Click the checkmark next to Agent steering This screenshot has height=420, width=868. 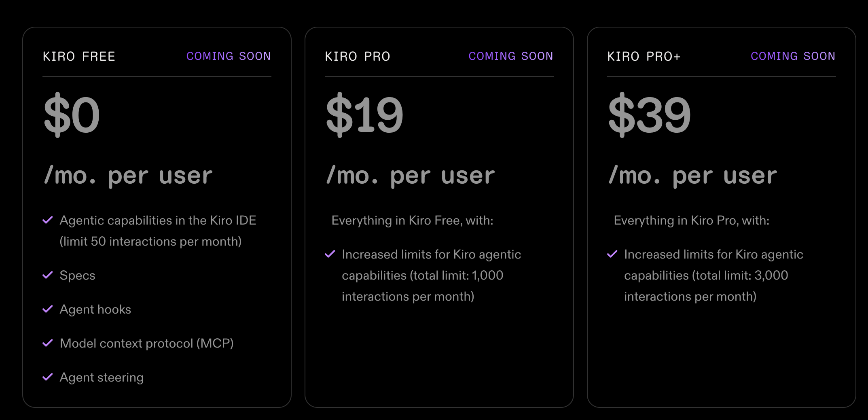pos(48,377)
